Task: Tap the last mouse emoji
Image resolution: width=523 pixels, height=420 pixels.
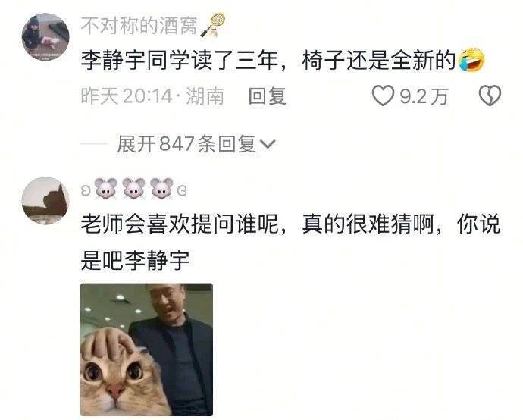Action: click(161, 189)
